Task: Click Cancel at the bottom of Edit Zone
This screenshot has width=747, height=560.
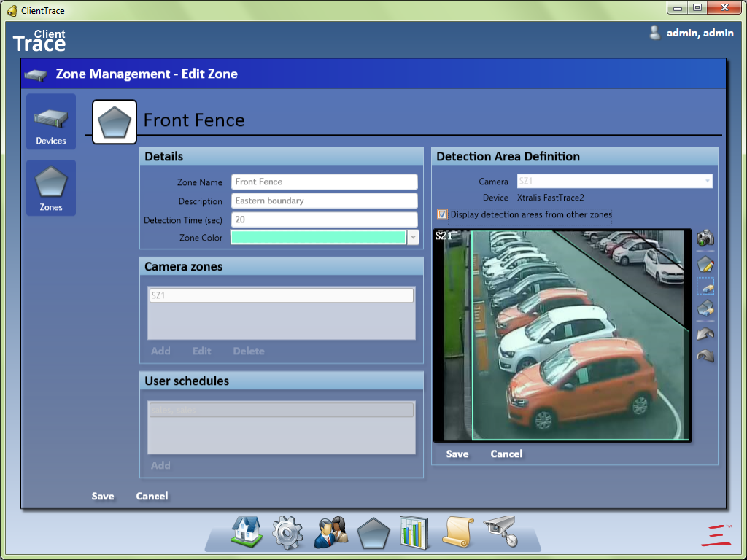Action: click(x=152, y=497)
